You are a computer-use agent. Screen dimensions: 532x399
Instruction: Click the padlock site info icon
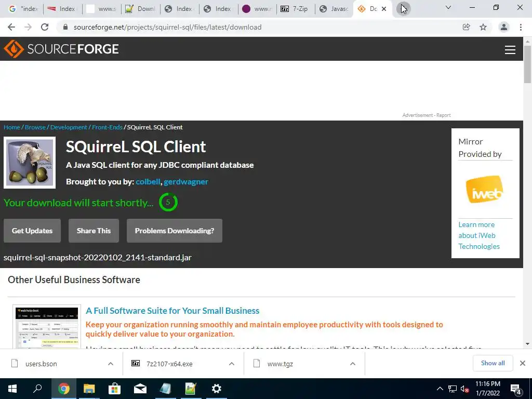tap(65, 27)
